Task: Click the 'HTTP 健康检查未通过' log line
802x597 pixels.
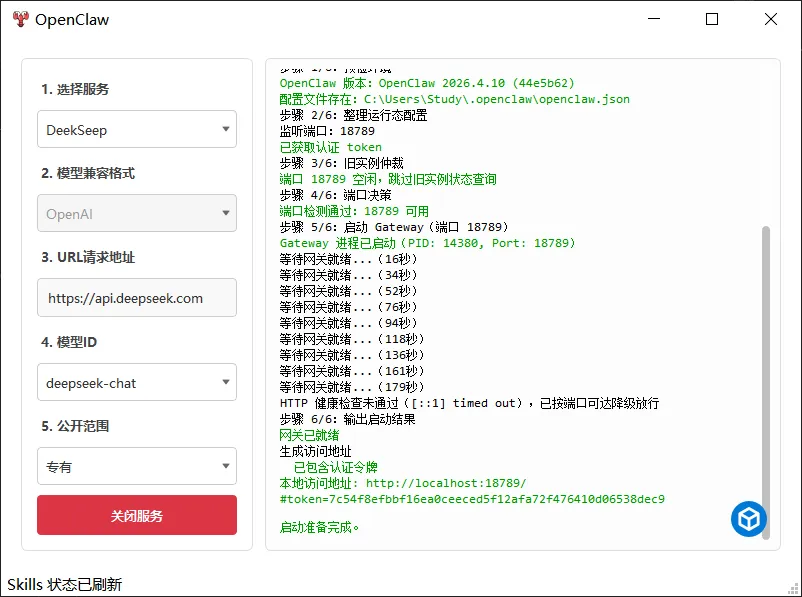Action: point(469,403)
